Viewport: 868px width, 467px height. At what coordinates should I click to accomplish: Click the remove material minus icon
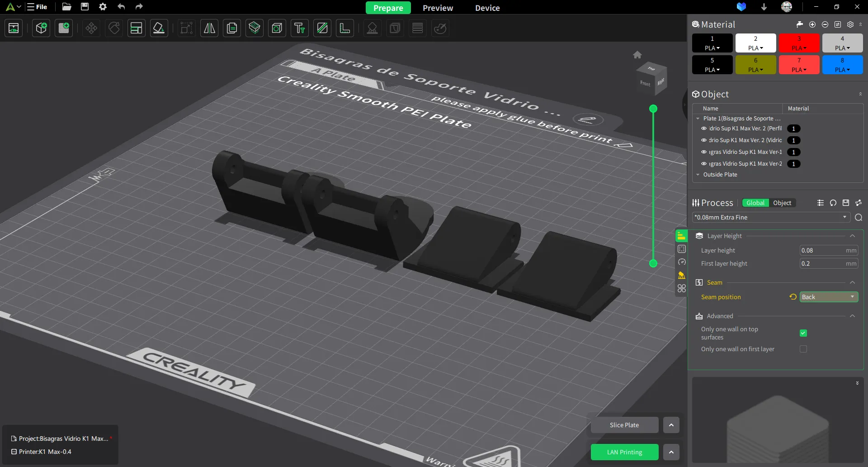825,24
